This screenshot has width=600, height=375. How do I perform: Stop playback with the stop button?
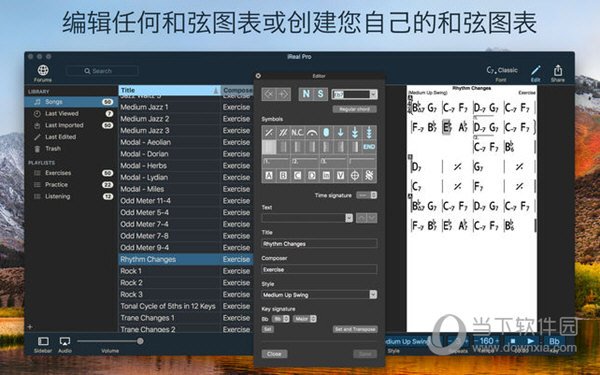point(513,341)
